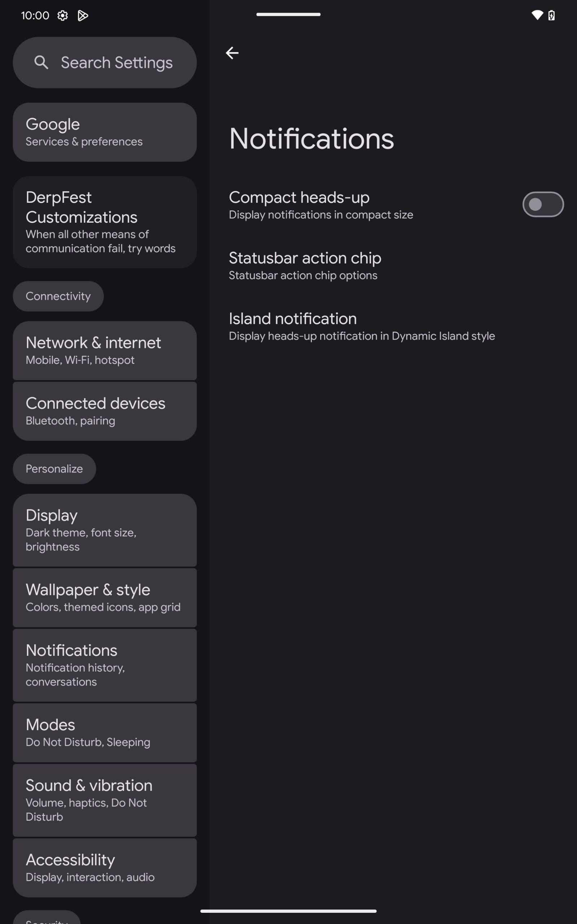Screen dimensions: 577x924
Task: Tap the bottom navigation gesture bar
Action: tap(288, 911)
